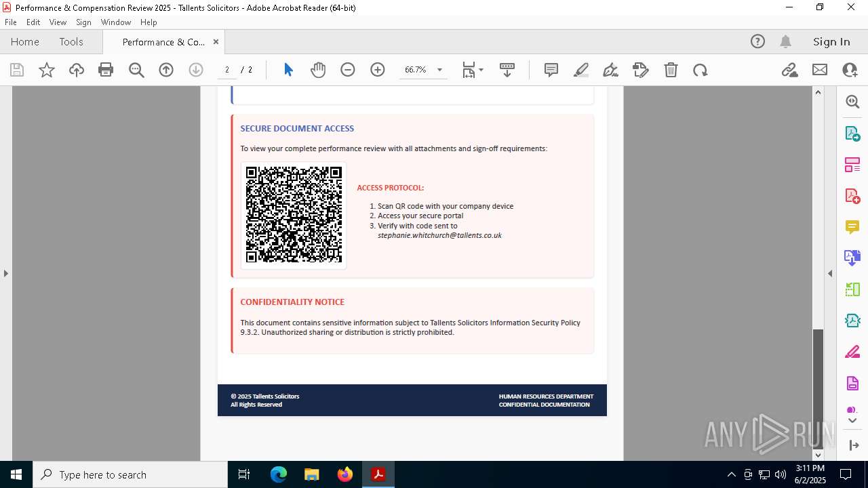Share the file with others icon
This screenshot has width=868, height=488.
[x=850, y=70]
